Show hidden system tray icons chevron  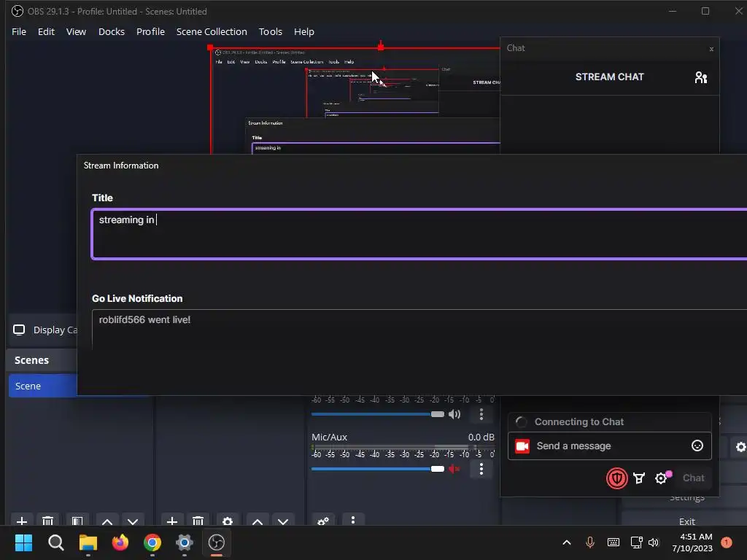pos(566,542)
